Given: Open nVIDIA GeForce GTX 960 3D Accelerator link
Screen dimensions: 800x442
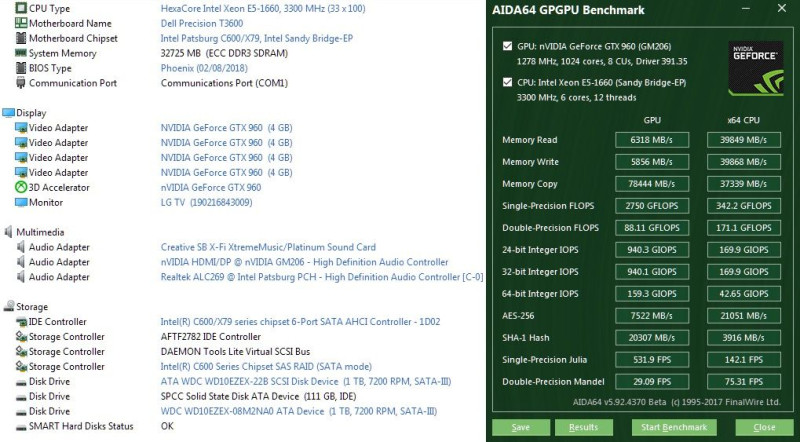Looking at the screenshot, I should (x=211, y=187).
